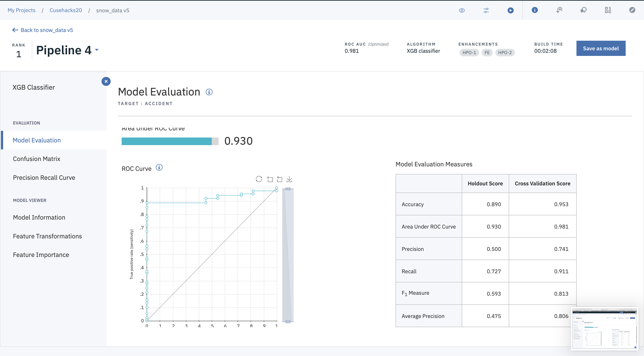The image size is (644, 356).
Task: Click the screenshot thumbnail preview in corner
Action: point(604,328)
